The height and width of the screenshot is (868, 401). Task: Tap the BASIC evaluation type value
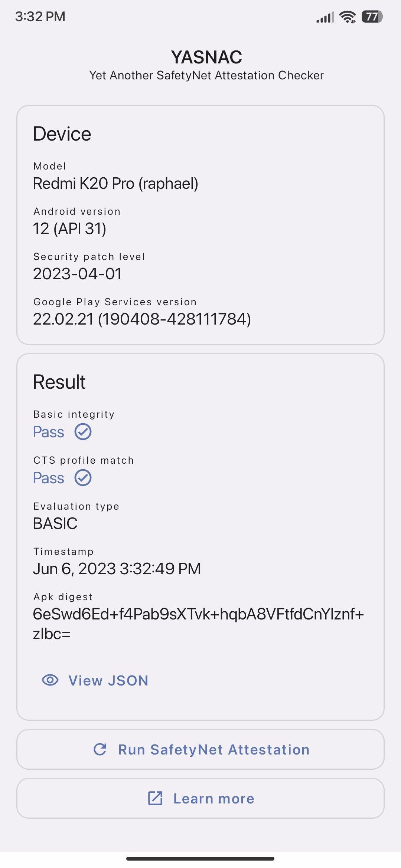(x=55, y=523)
